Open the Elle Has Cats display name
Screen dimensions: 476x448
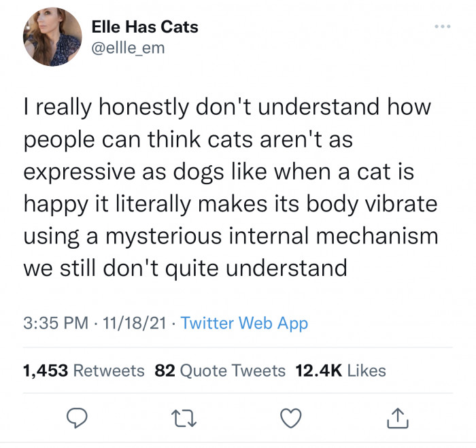pos(145,27)
